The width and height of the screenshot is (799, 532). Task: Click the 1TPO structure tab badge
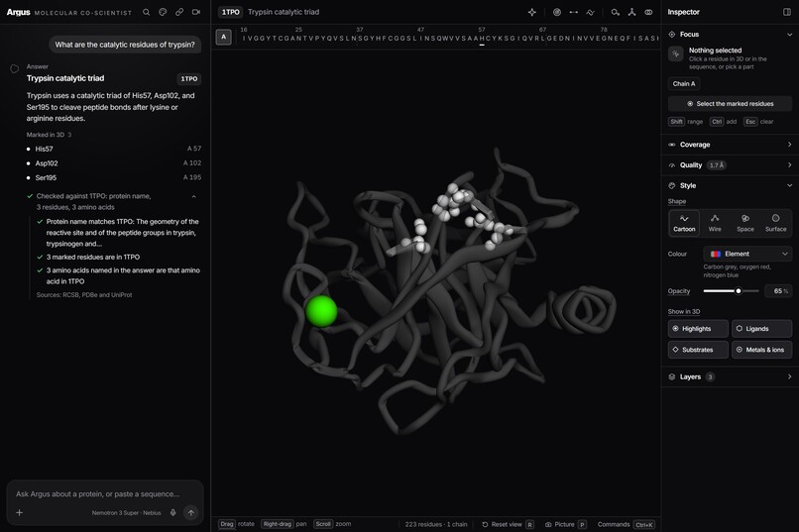230,12
